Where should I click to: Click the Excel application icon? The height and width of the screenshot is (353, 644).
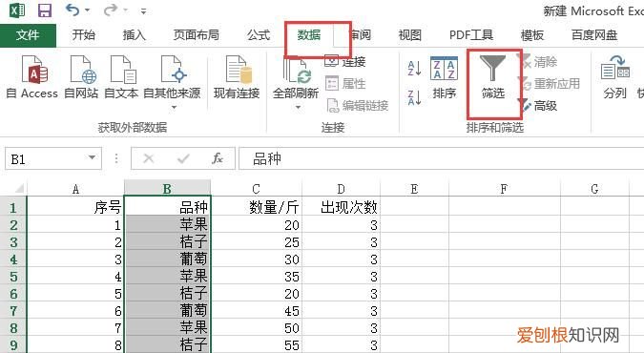point(17,10)
